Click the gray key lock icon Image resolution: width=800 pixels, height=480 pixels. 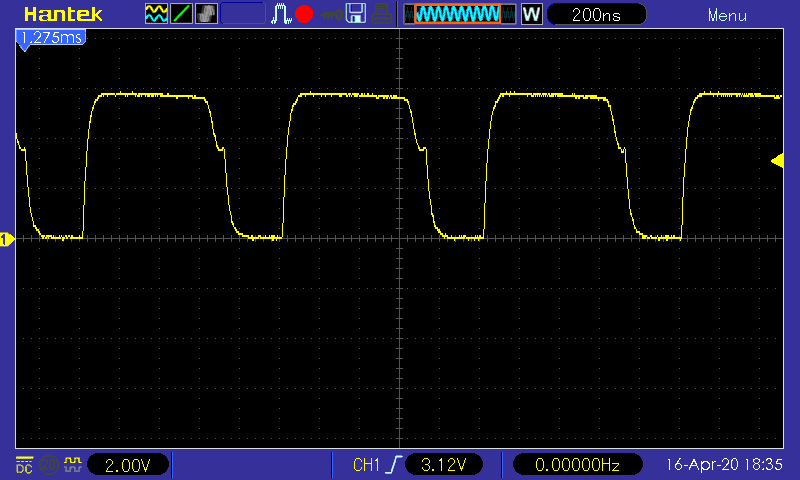331,15
